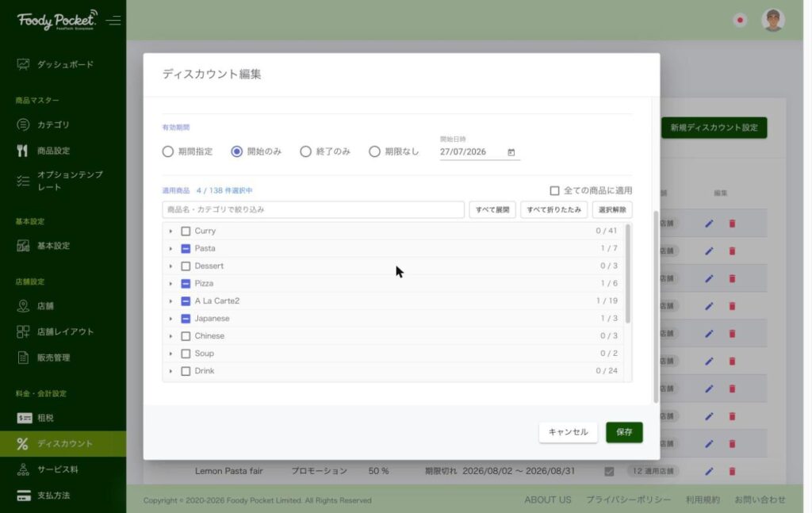
Task: Click the dialog's outer vertical scrollbar
Action: pos(656,307)
